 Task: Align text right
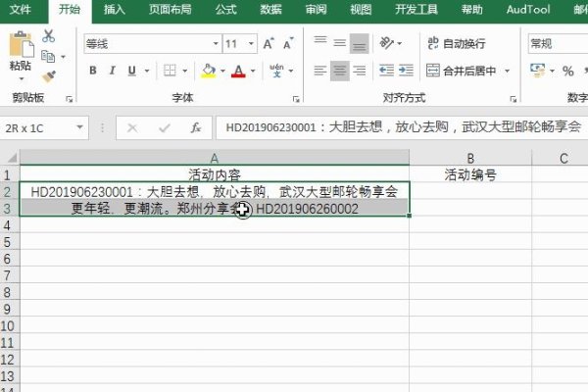click(360, 71)
